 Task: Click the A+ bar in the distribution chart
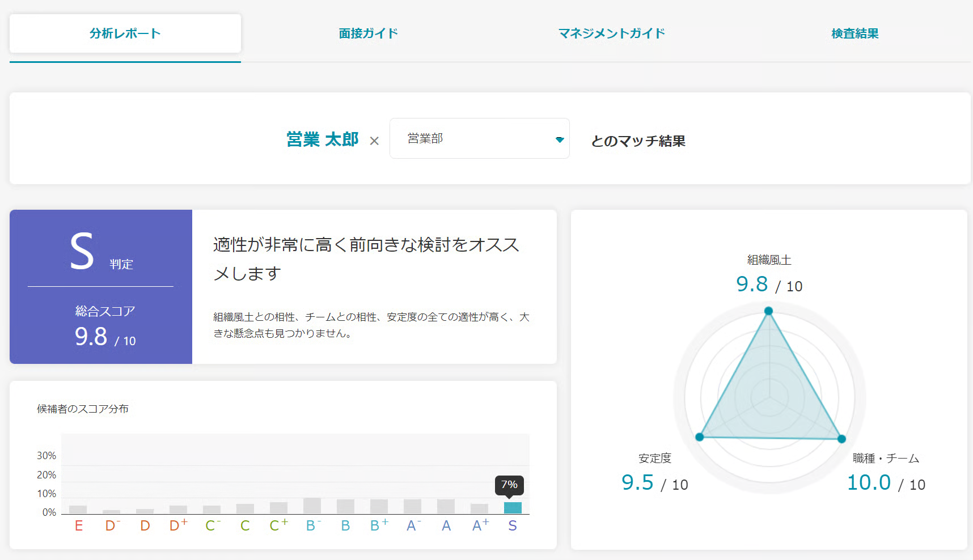(479, 508)
